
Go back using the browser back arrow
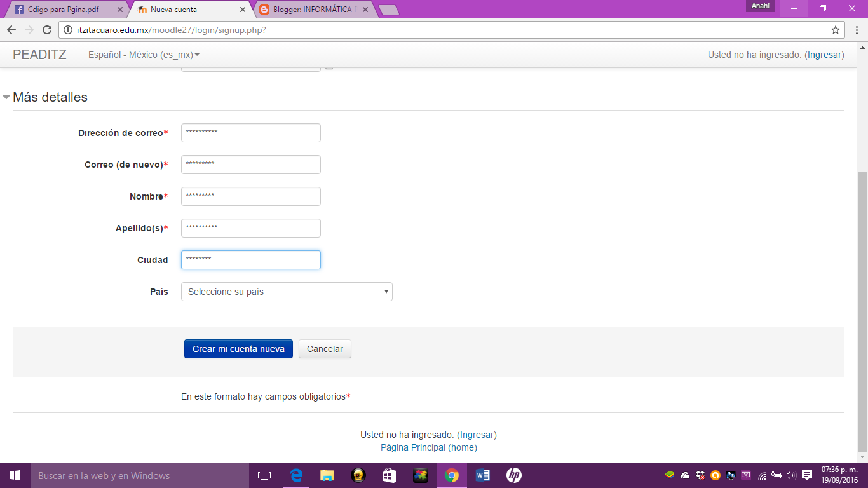(x=11, y=30)
